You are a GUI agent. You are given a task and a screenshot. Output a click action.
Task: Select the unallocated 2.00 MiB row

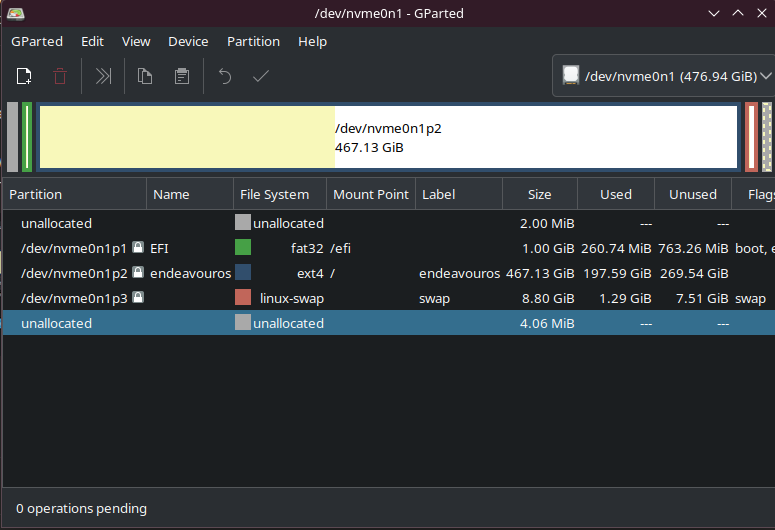[x=388, y=223]
